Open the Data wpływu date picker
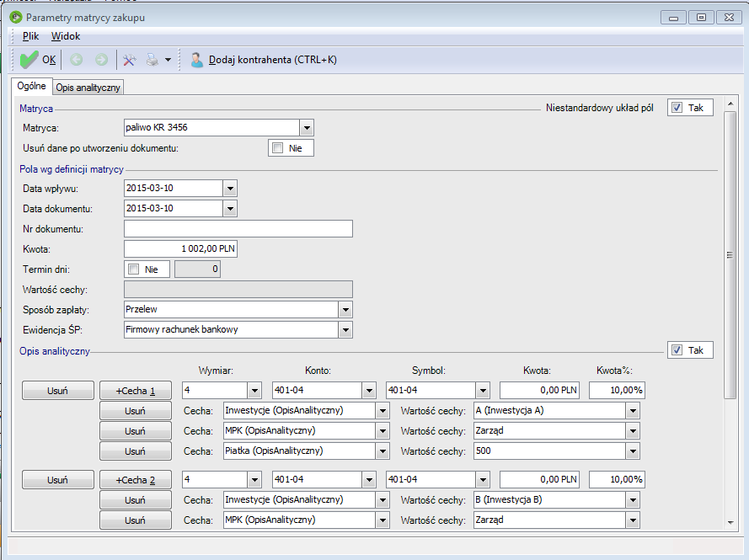 [230, 188]
